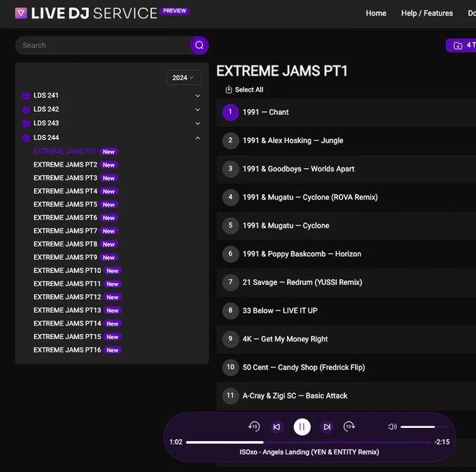This screenshot has height=472, width=476.
Task: Select track number 3 circle for Worlds Apart
Action: [x=230, y=169]
